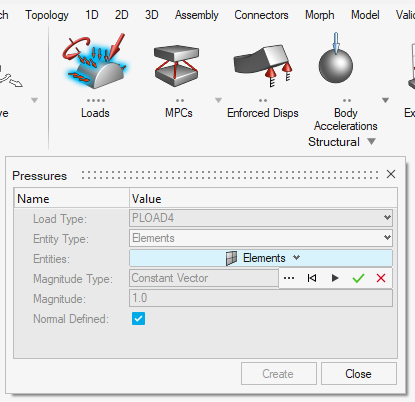Click the Create button

pyautogui.click(x=279, y=374)
